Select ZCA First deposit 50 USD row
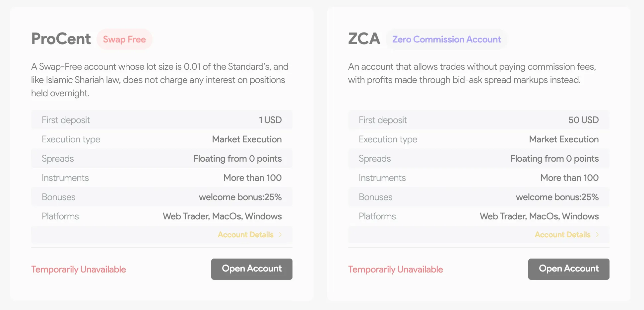This screenshot has width=644, height=310. click(479, 120)
